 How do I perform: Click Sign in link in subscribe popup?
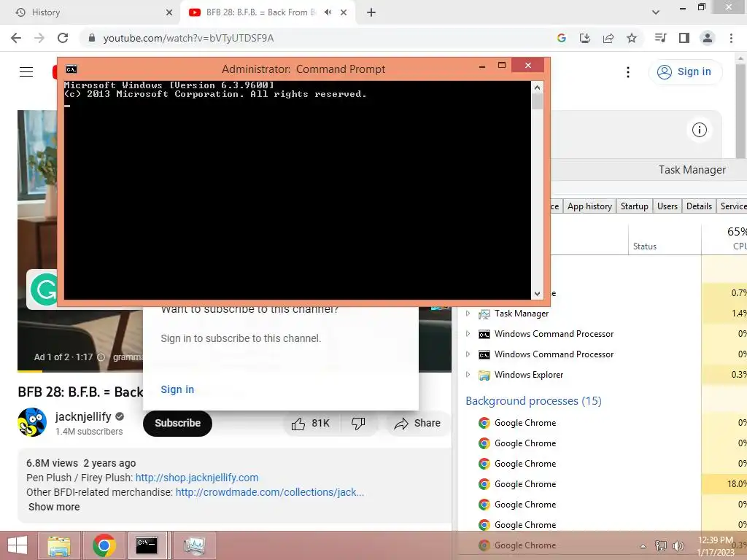pyautogui.click(x=177, y=389)
